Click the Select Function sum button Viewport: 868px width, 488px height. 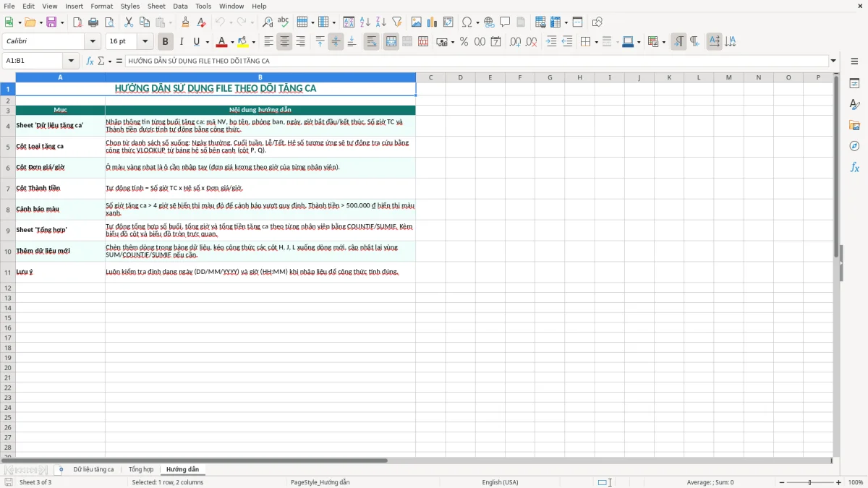(x=101, y=61)
